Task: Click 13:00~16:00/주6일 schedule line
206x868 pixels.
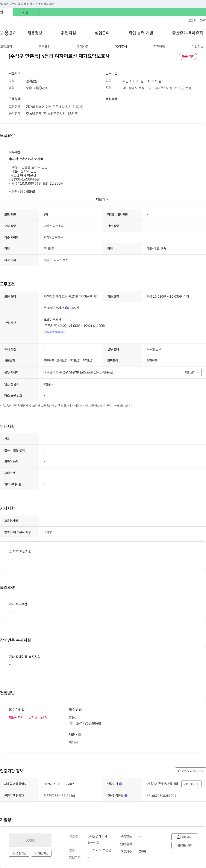Action: [24, 179]
